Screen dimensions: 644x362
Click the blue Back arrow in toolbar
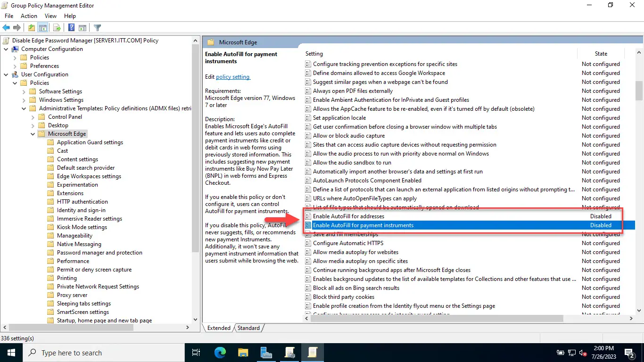pos(7,28)
